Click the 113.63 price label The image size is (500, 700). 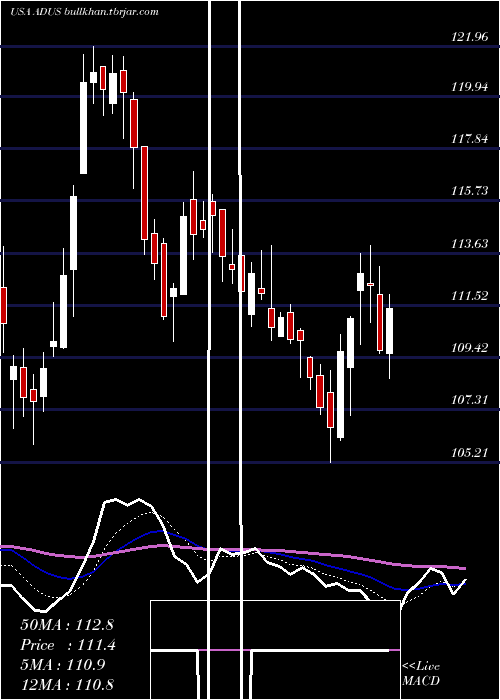470,244
